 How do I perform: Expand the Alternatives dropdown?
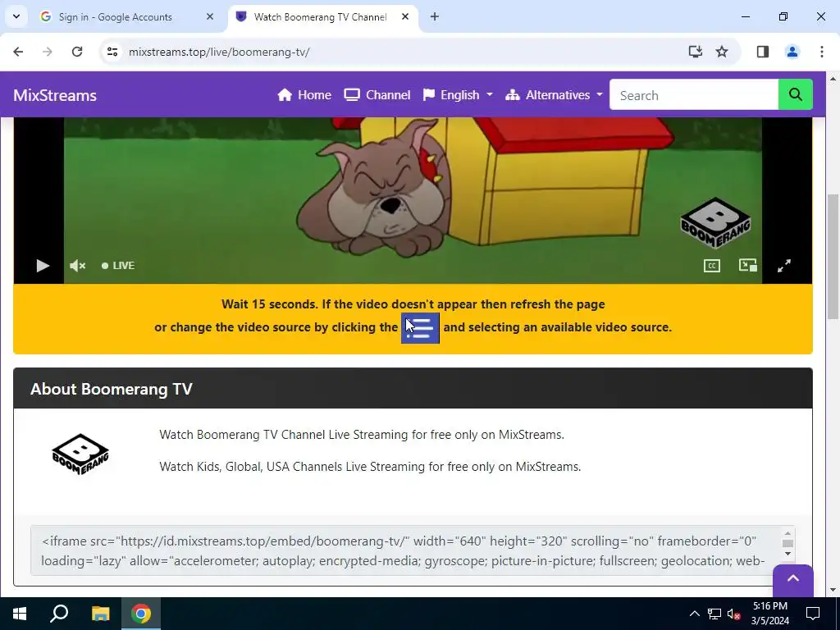tap(554, 95)
